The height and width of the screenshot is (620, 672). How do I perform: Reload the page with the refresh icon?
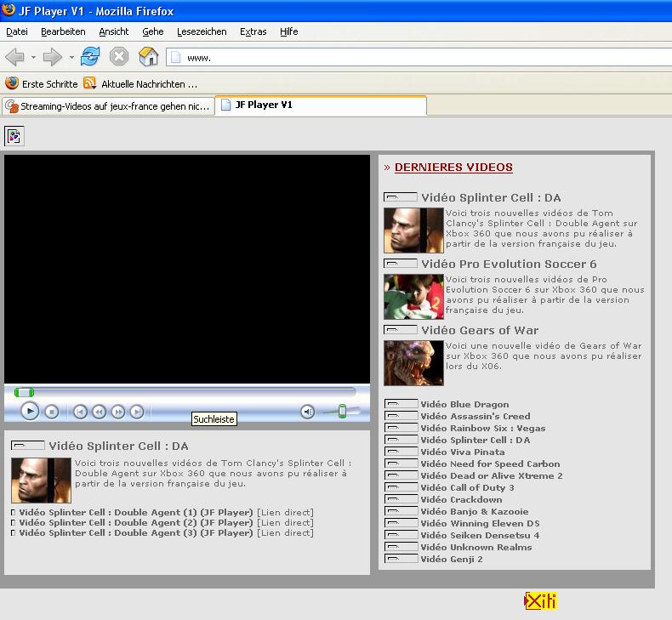coord(90,57)
